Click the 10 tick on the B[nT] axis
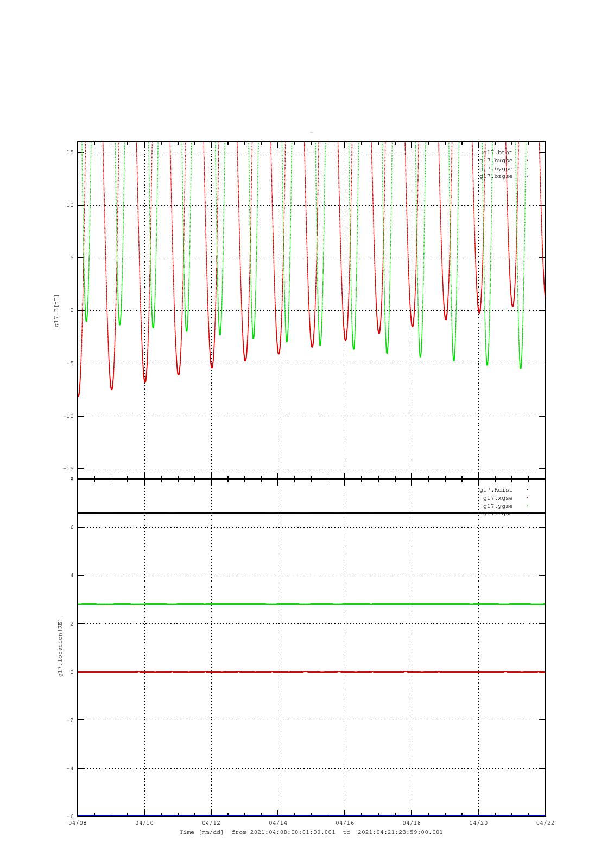 coord(70,205)
